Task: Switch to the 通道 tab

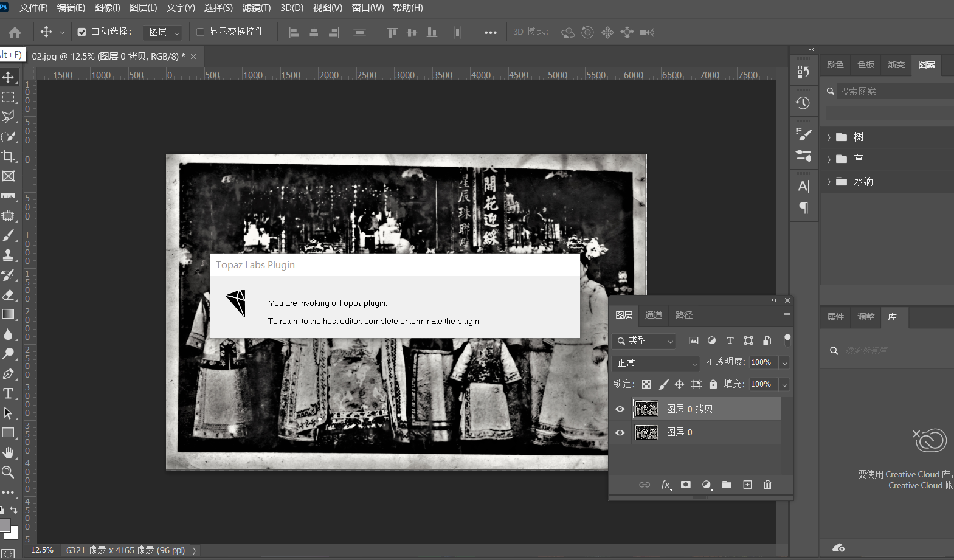Action: point(654,315)
